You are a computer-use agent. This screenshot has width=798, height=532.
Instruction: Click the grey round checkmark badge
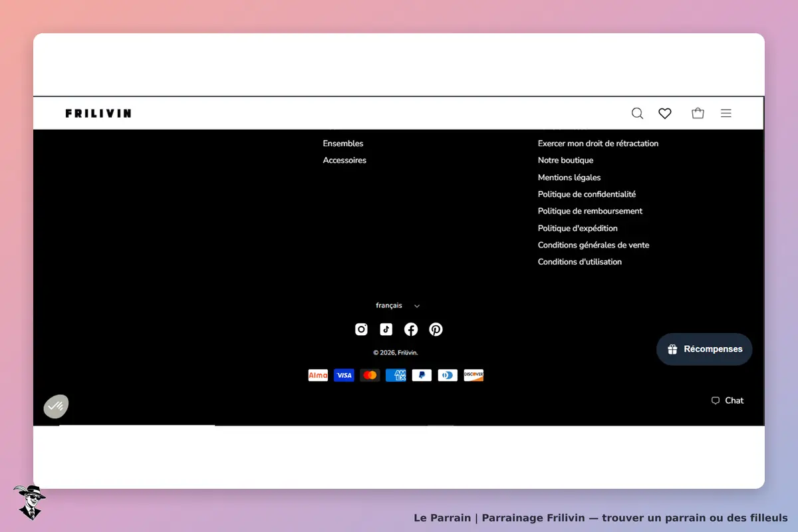[56, 406]
